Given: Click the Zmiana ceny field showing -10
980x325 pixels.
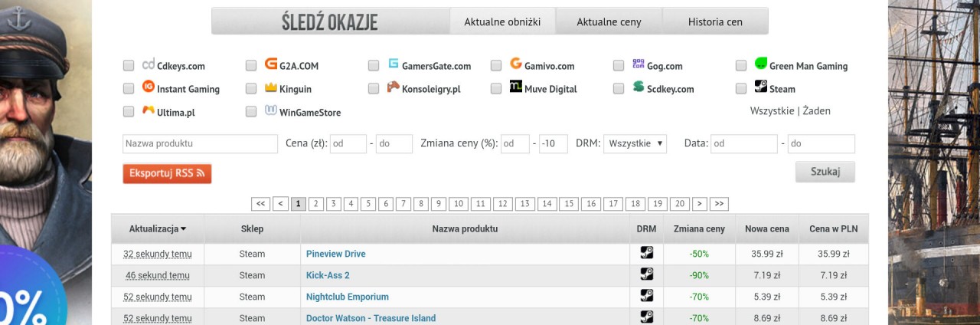Looking at the screenshot, I should (554, 143).
